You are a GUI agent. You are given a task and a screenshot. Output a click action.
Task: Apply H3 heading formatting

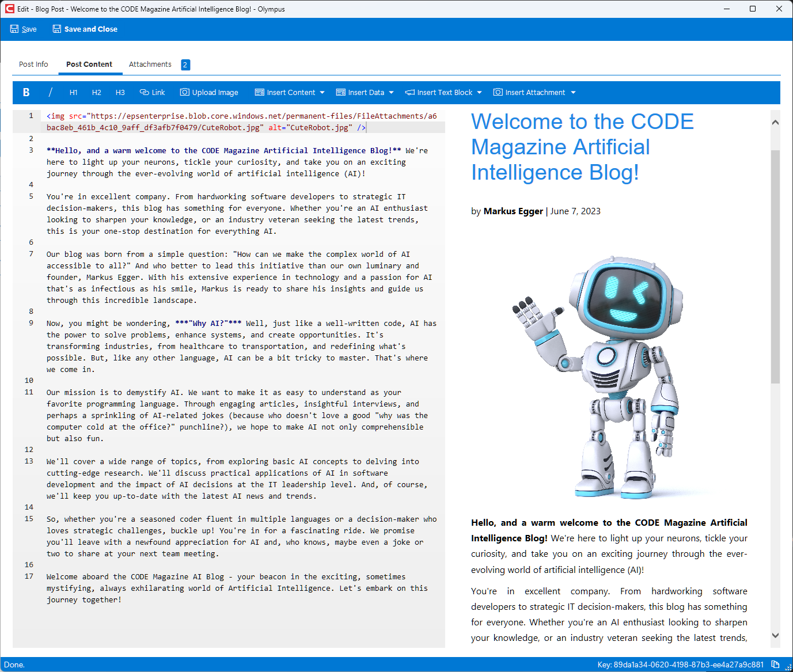tap(120, 93)
